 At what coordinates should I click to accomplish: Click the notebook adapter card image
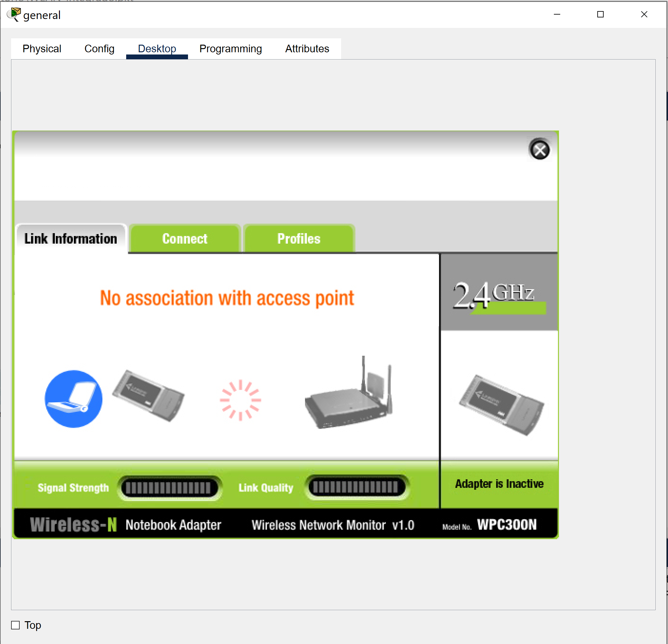[x=149, y=396]
